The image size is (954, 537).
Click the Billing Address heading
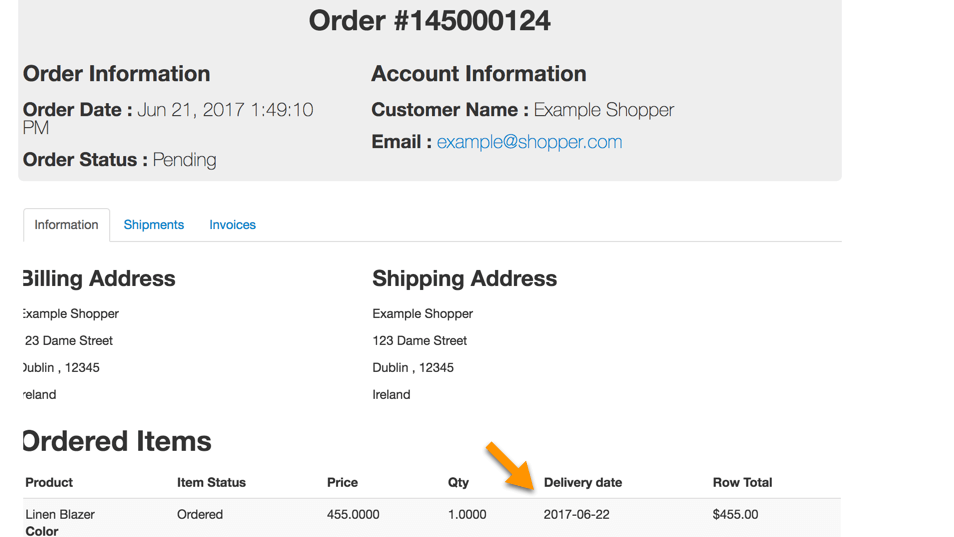tap(99, 278)
